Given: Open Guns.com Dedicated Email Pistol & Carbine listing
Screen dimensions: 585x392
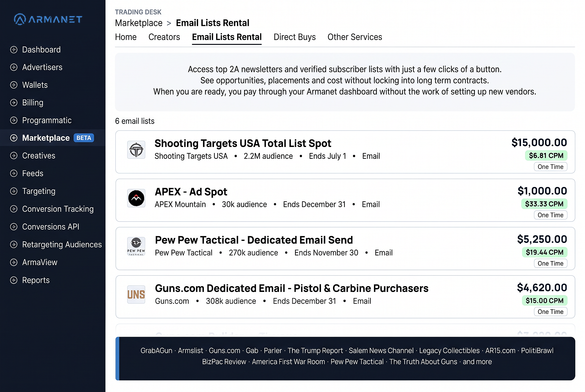Looking at the screenshot, I should tap(345, 297).
